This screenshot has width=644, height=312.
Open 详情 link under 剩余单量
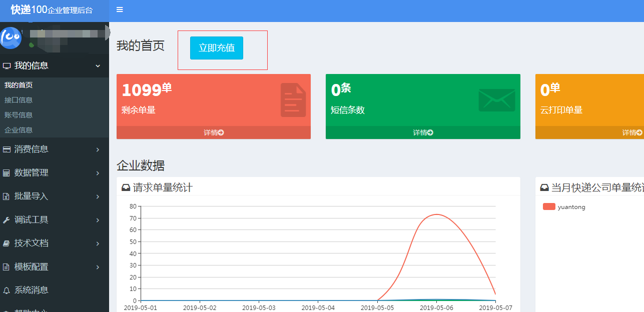coord(214,132)
